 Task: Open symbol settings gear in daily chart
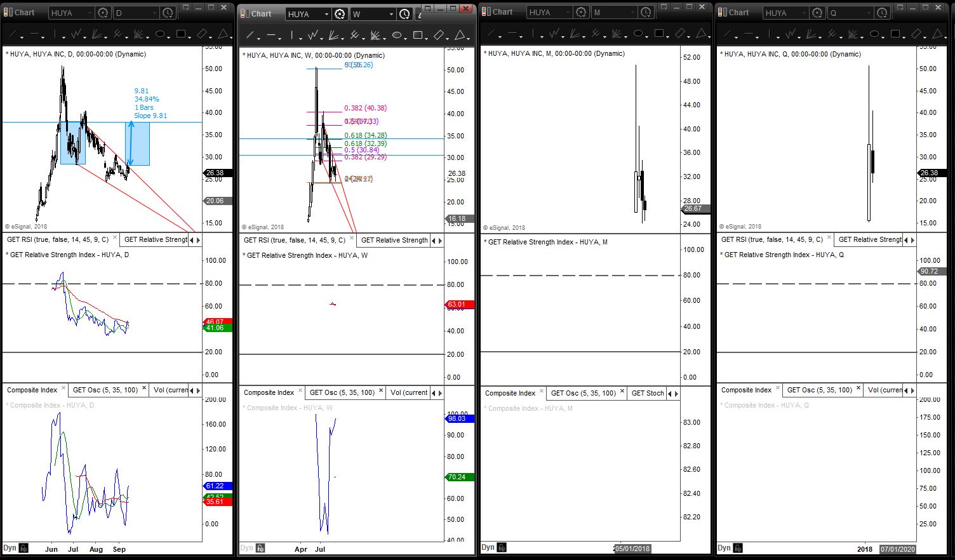(x=103, y=13)
